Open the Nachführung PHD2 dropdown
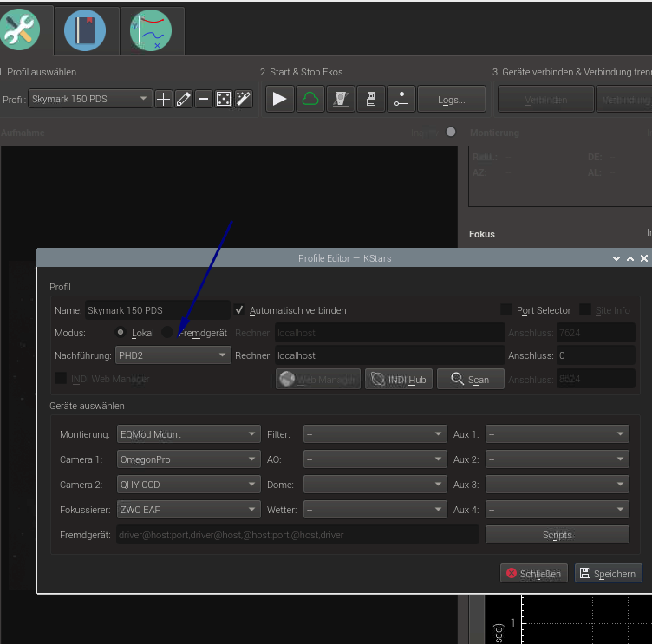 coord(173,355)
